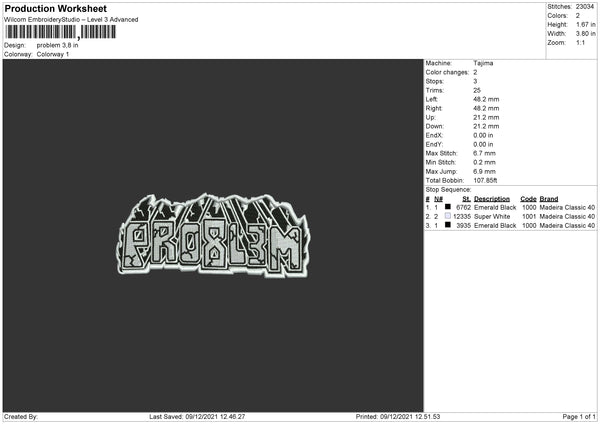The image size is (600, 424).
Task: Click the black swatch in stop row 3
Action: [447, 225]
